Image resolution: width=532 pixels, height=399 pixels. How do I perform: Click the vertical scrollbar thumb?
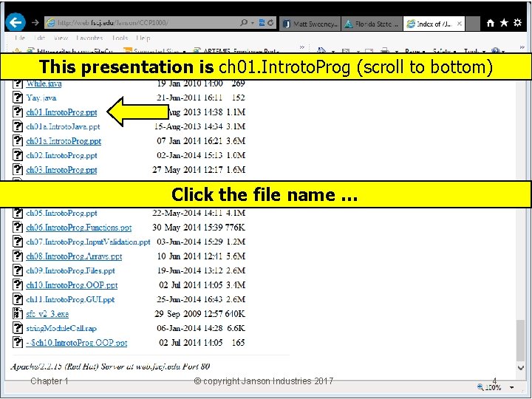pyautogui.click(x=520, y=341)
